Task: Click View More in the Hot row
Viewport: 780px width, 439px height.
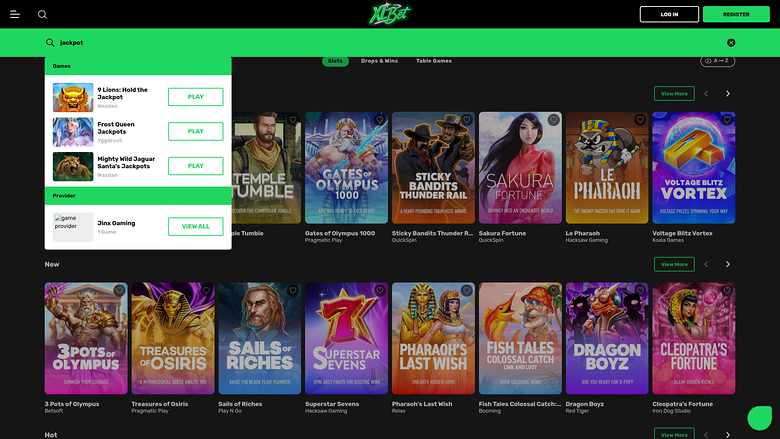Action: click(674, 434)
